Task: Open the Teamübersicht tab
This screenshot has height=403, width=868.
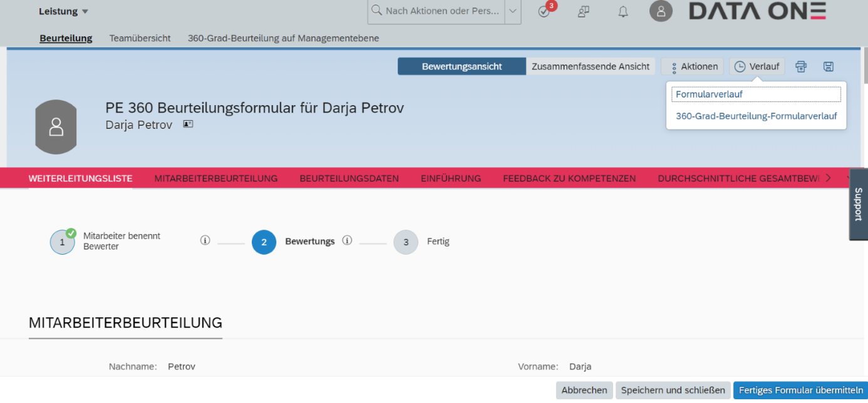Action: point(140,38)
